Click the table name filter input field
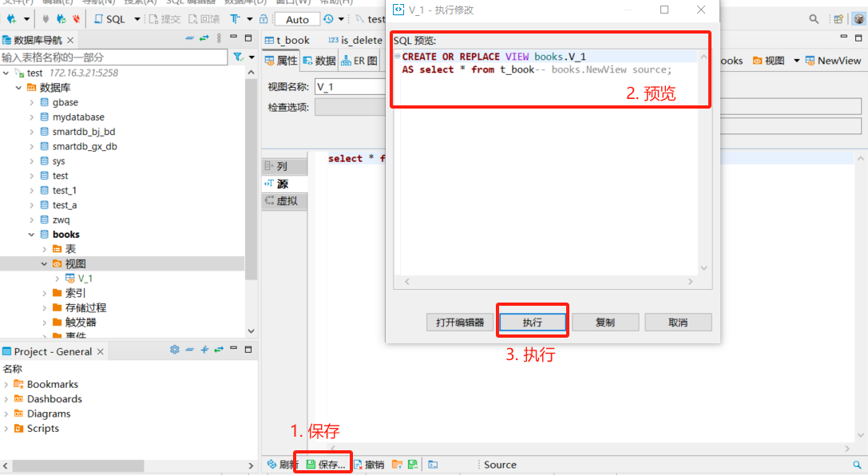 [113, 57]
